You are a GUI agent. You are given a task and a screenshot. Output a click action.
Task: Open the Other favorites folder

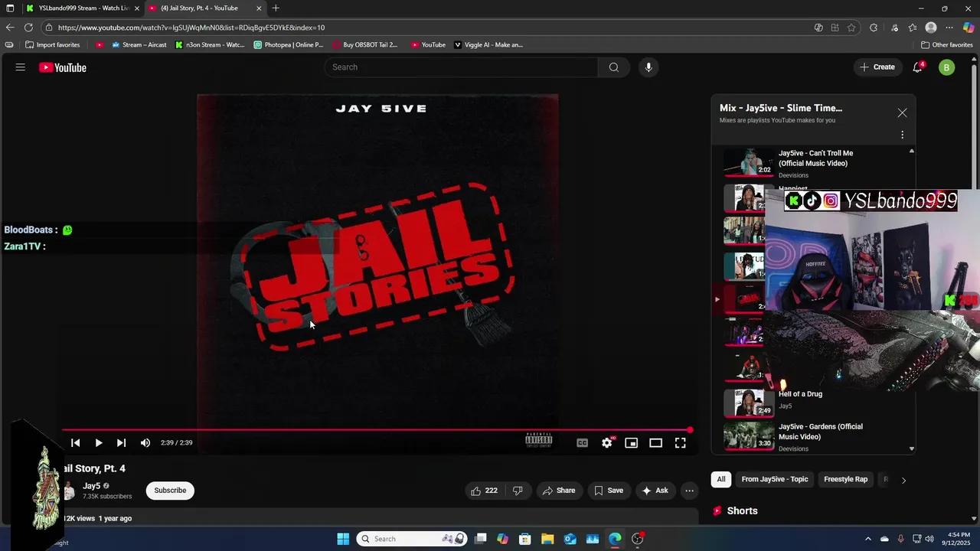[946, 45]
